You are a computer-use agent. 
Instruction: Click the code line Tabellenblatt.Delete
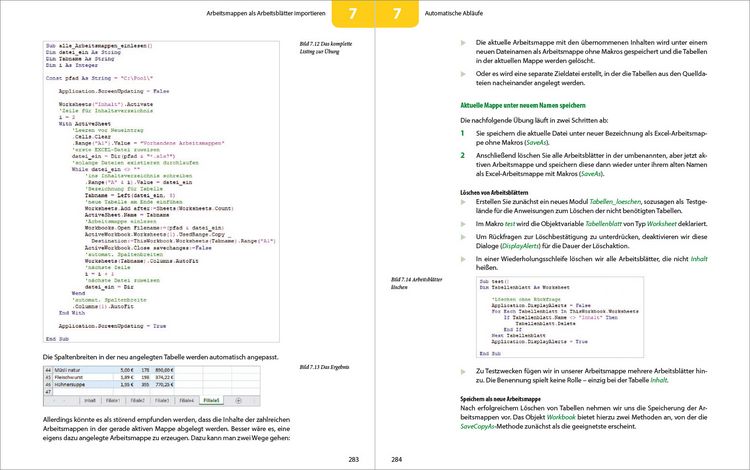tap(545, 324)
